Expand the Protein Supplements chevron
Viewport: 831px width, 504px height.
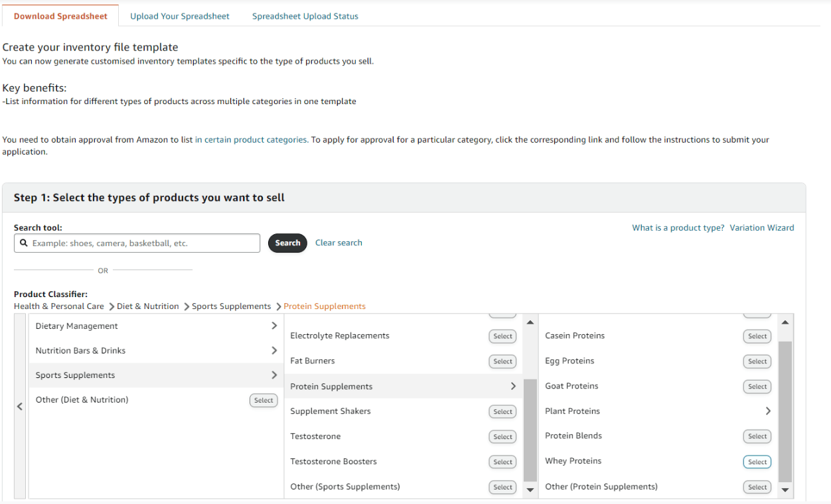[x=513, y=386]
